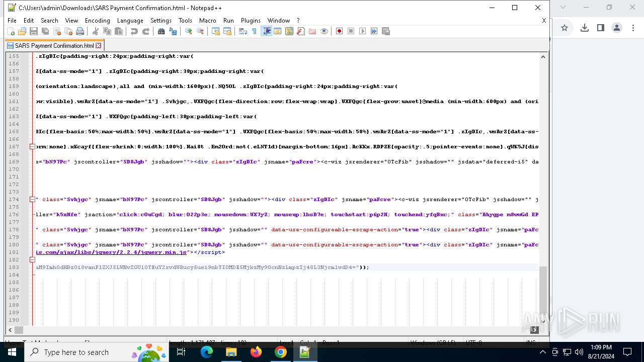Click the Save All toolbar icon

point(45,31)
